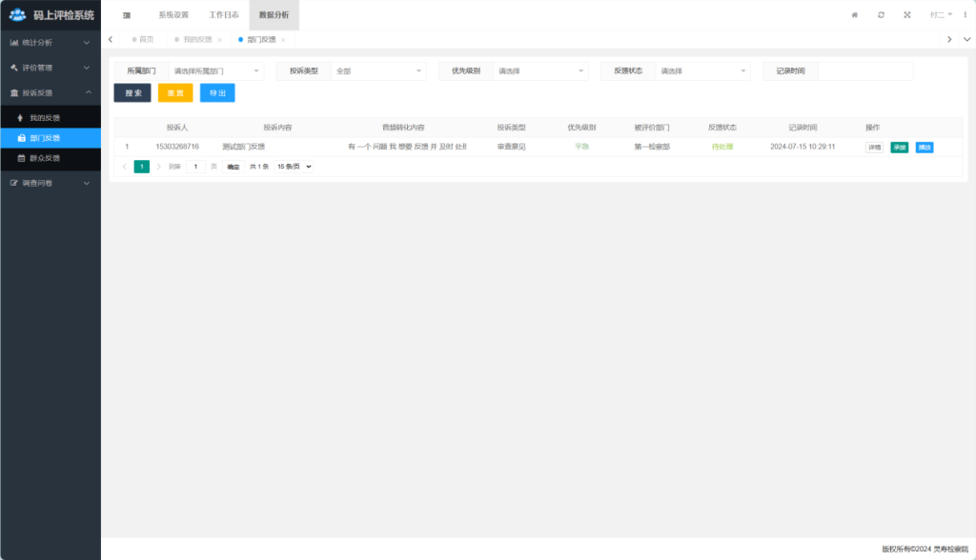Select 群众反馈 in the sidebar
976x560 pixels.
point(45,158)
